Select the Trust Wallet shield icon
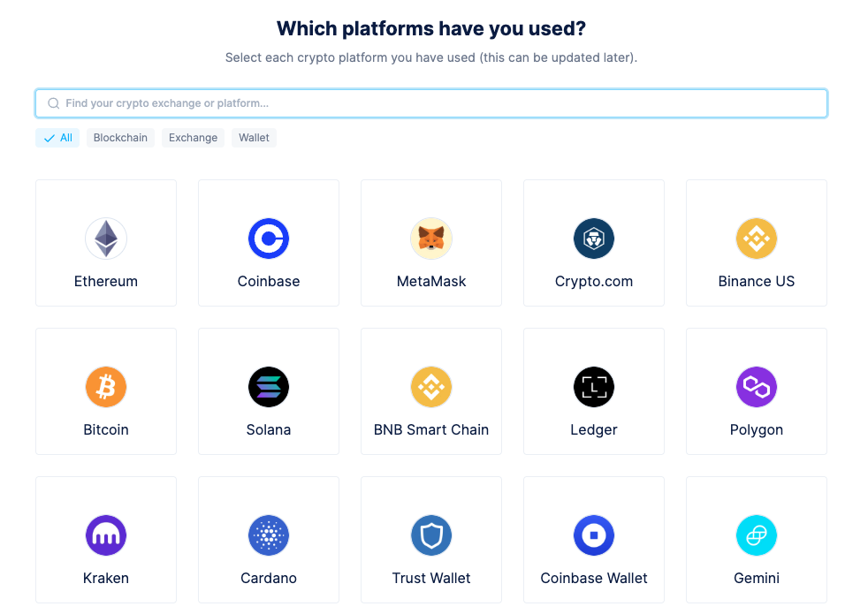 pos(430,535)
